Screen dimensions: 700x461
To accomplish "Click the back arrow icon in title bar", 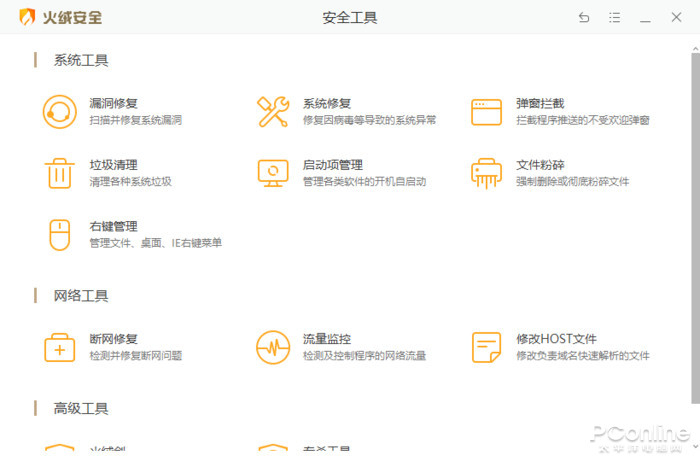I will 584,17.
